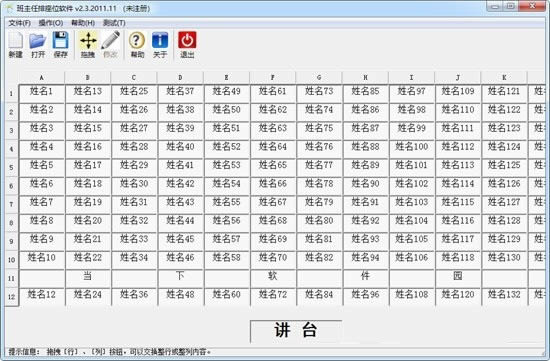Open the 帮助(H) menu
550x361 pixels.
tap(83, 23)
